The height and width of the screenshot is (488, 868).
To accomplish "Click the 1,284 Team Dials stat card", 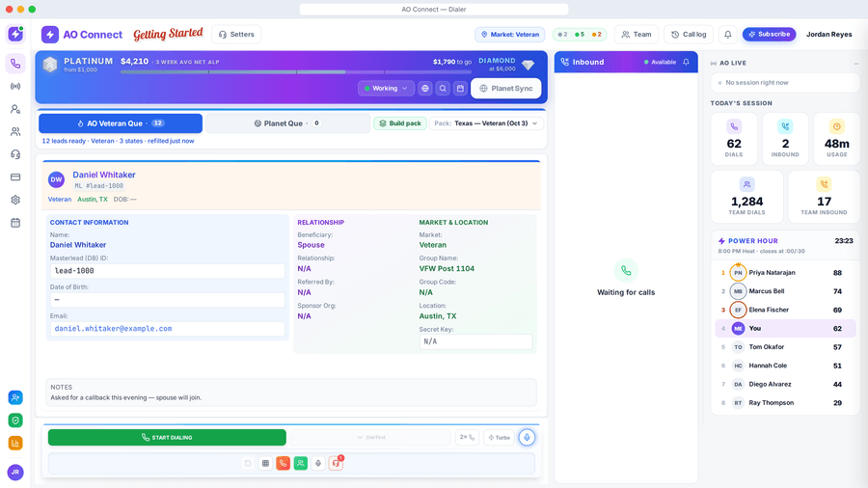I will (x=746, y=197).
